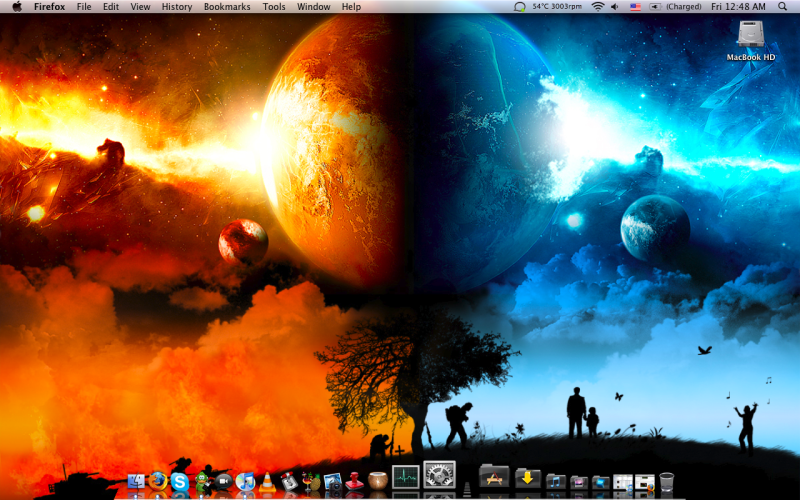Open the red rubber stamp app

click(355, 481)
